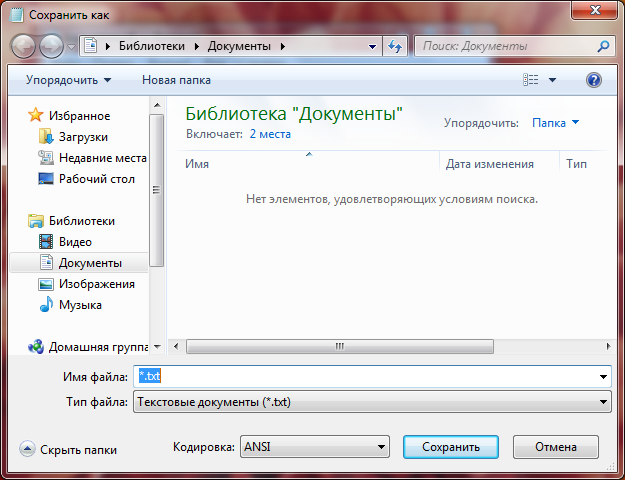625x480 pixels.
Task: Click the Back navigation arrow
Action: pos(23,46)
